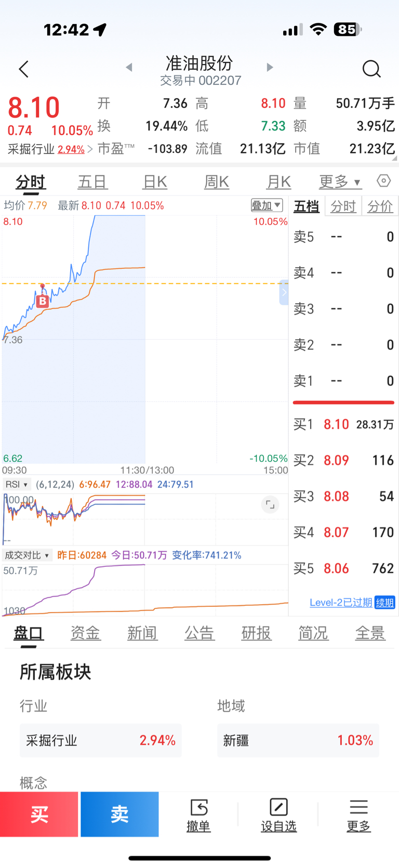Select the 买2 row at 8.09
The height and width of the screenshot is (868, 399).
343,460
